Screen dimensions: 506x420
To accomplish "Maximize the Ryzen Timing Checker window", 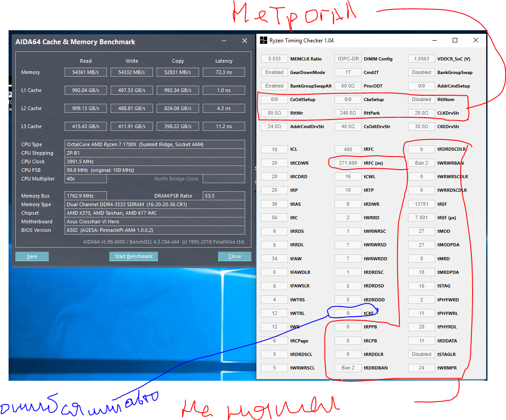I will point(455,40).
